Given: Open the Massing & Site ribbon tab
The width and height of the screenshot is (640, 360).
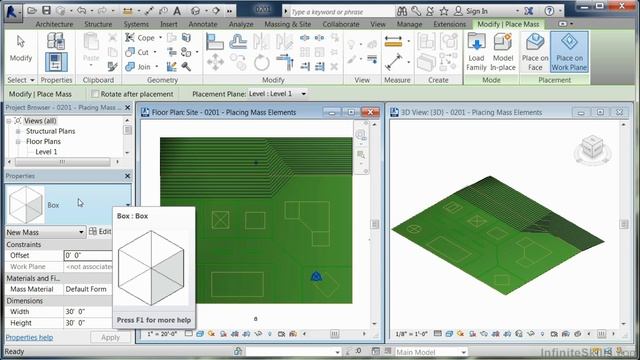Looking at the screenshot, I should point(288,24).
